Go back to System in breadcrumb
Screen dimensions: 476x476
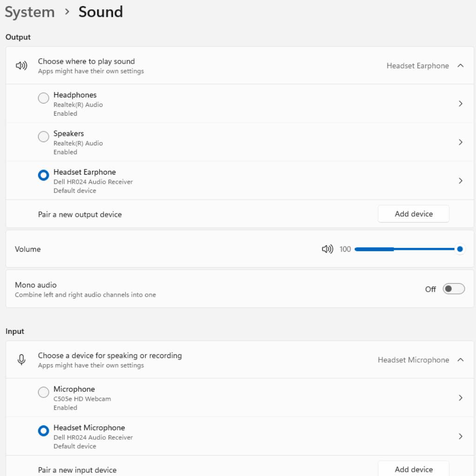tap(30, 12)
